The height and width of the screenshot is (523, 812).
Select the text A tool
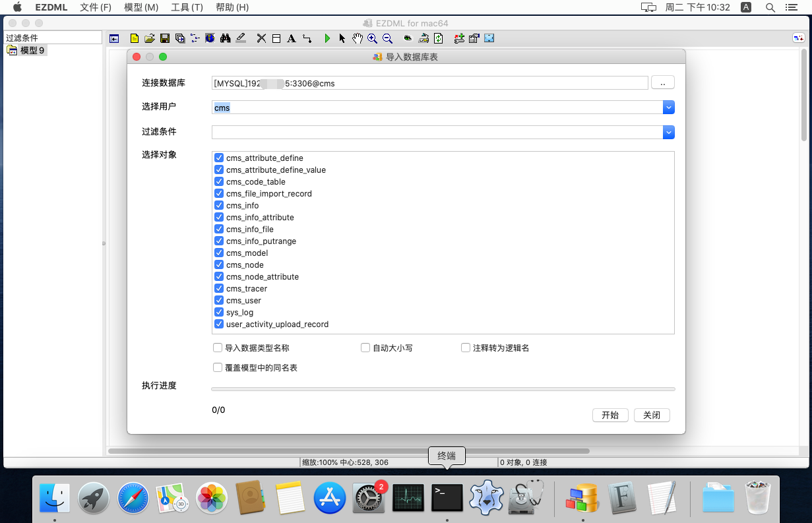292,38
